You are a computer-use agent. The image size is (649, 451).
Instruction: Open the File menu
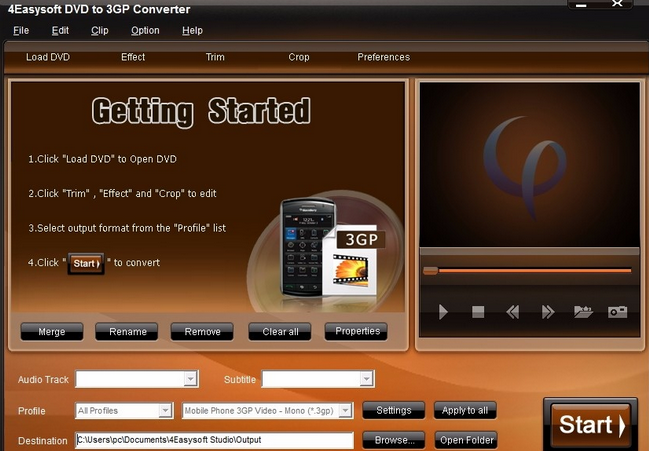click(x=21, y=31)
